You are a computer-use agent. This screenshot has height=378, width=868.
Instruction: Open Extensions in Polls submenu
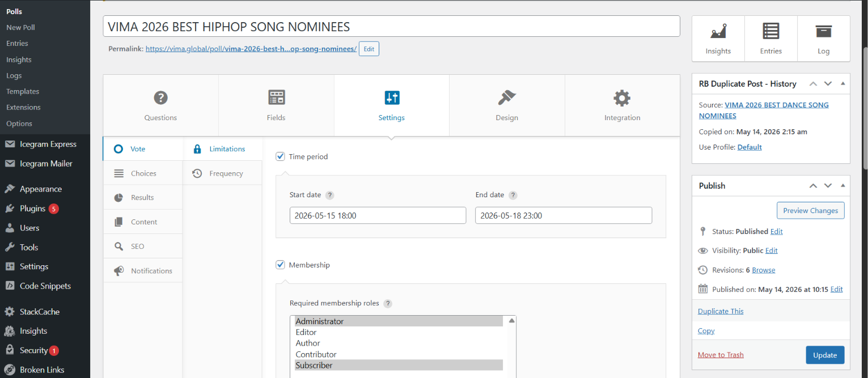coord(23,107)
